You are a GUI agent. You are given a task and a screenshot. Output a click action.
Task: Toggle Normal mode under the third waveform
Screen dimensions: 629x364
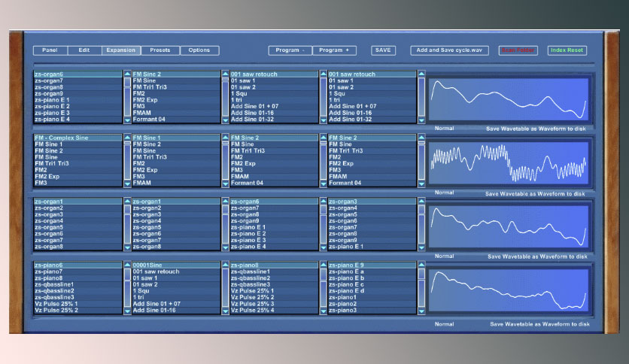click(444, 256)
